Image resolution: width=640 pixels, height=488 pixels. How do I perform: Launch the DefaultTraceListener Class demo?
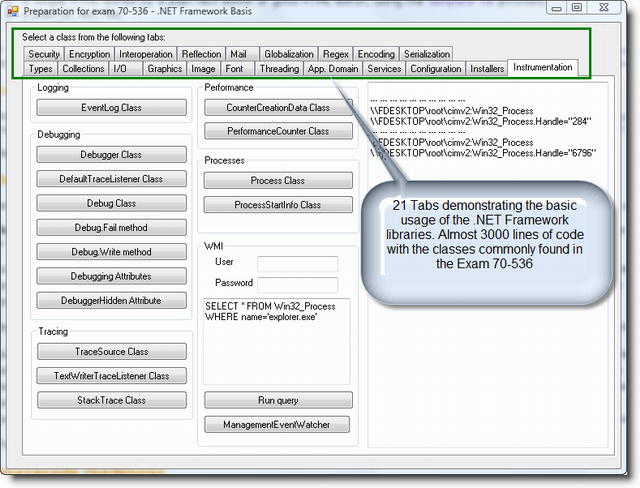click(111, 179)
